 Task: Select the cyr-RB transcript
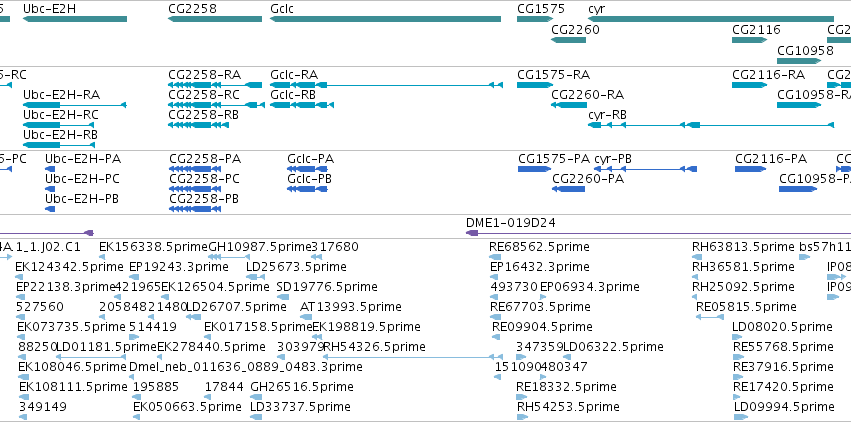[x=711, y=125]
